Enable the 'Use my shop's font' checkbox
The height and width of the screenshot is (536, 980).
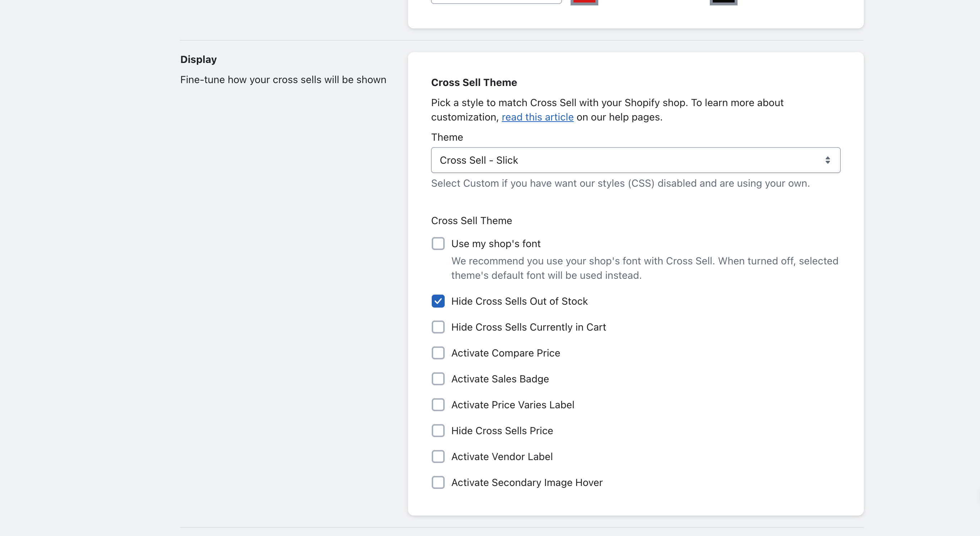coord(438,244)
